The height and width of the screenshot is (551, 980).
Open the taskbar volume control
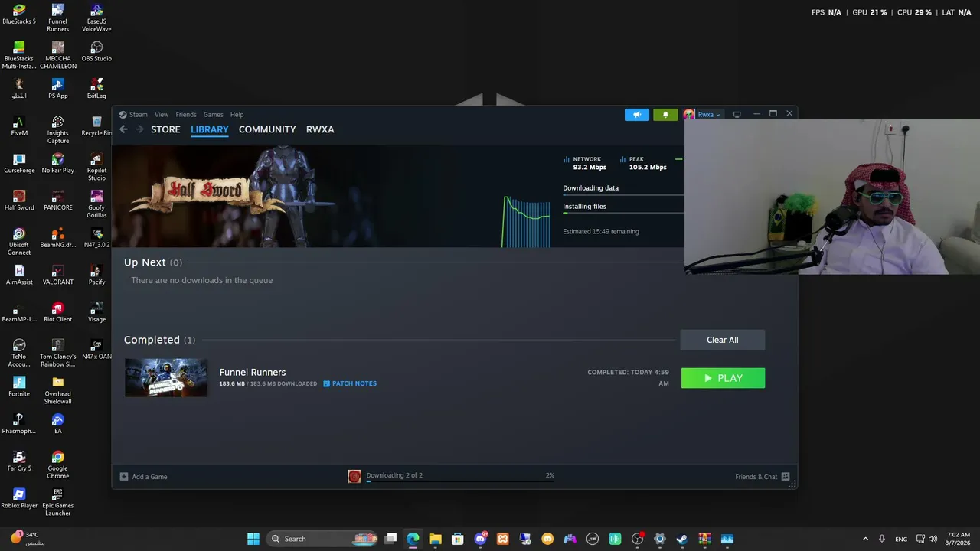pyautogui.click(x=933, y=539)
